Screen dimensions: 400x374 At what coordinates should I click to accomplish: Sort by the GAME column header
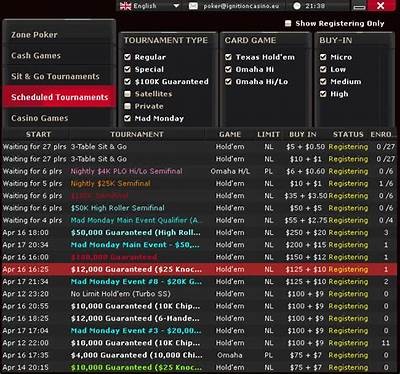click(x=230, y=134)
